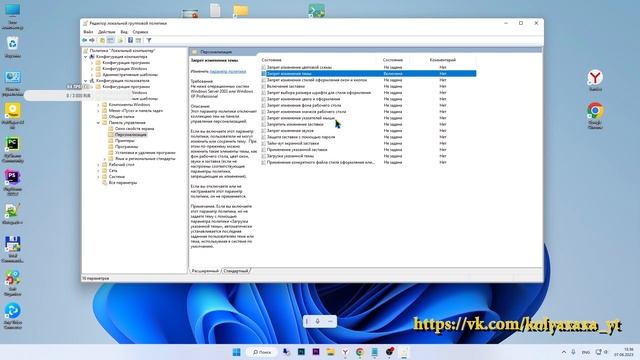
Task: Expand Конфигурация Windows under computer configuration
Action: tap(92, 69)
